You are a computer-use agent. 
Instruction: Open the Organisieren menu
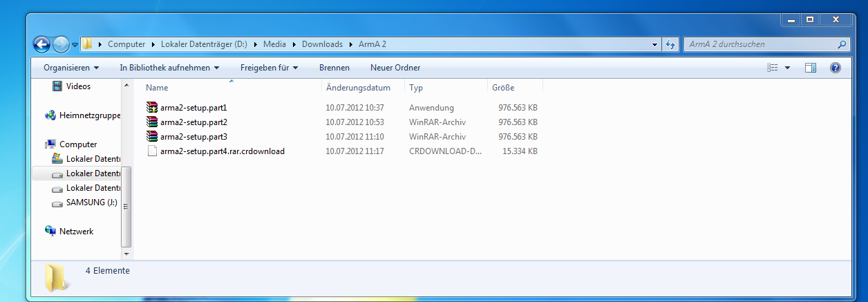[x=71, y=68]
